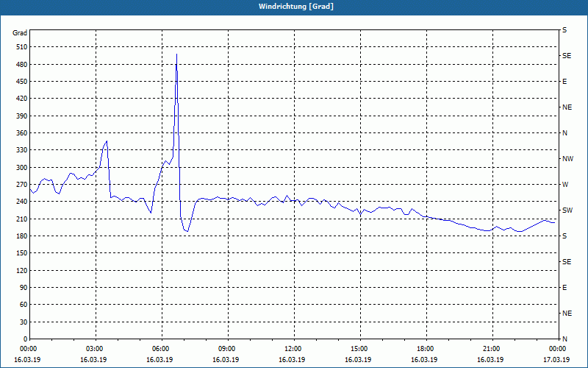588x368 pixels.
Task: Select the 16.03.19 date under 06:00
Action: (159, 360)
